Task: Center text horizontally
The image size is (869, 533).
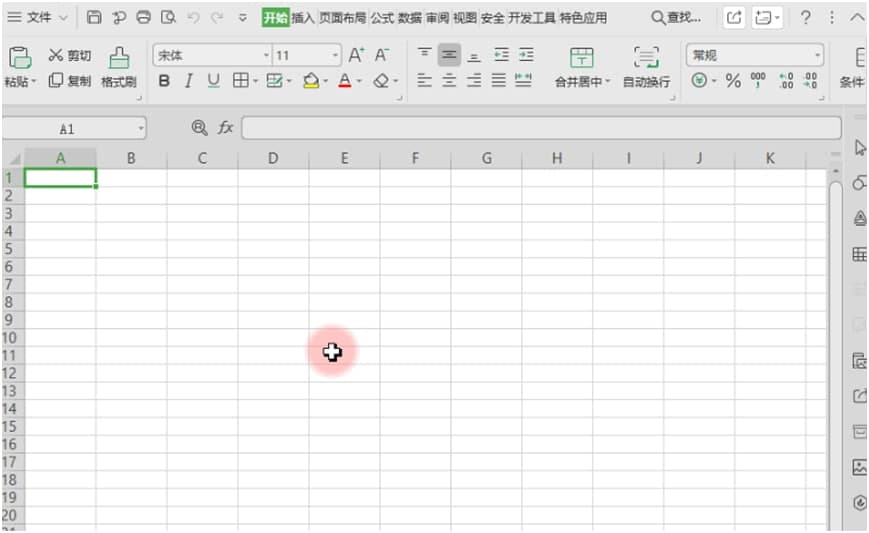Action: tap(449, 81)
